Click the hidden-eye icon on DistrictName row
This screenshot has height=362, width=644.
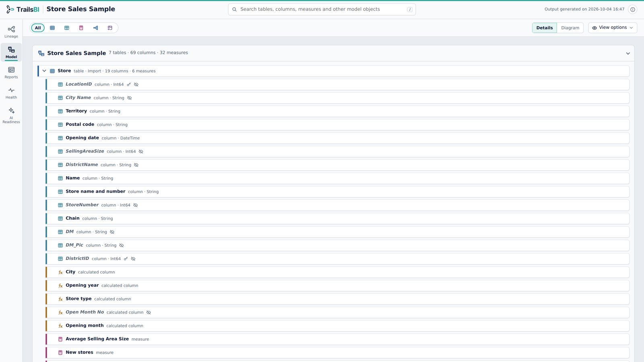pyautogui.click(x=136, y=165)
